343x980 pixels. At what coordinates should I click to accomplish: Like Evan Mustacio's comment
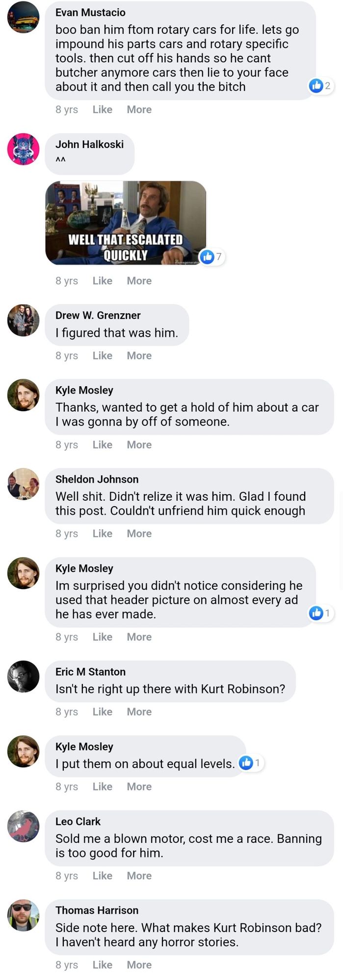103,110
